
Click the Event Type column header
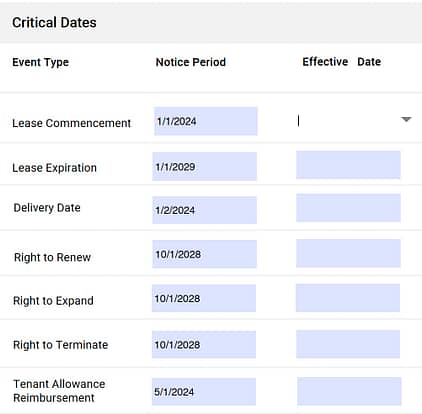[x=41, y=62]
